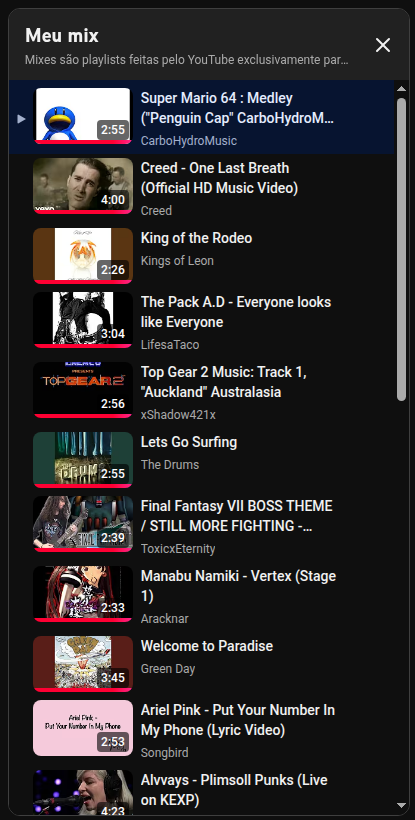
Task: Click the scrollbar down arrow
Action: click(401, 805)
